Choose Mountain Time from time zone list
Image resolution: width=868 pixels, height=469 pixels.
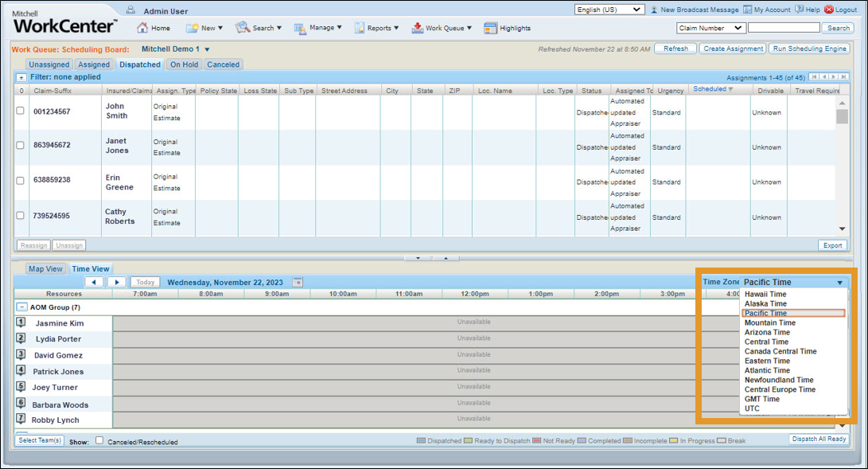click(769, 322)
